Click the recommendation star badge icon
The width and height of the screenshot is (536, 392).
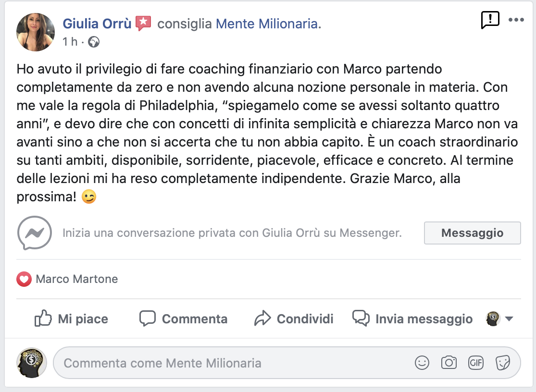coord(143,23)
